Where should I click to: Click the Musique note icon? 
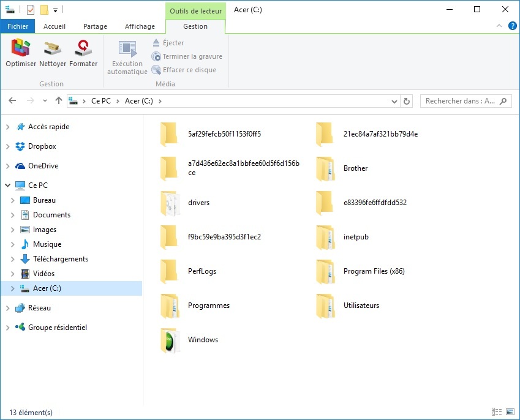click(25, 244)
